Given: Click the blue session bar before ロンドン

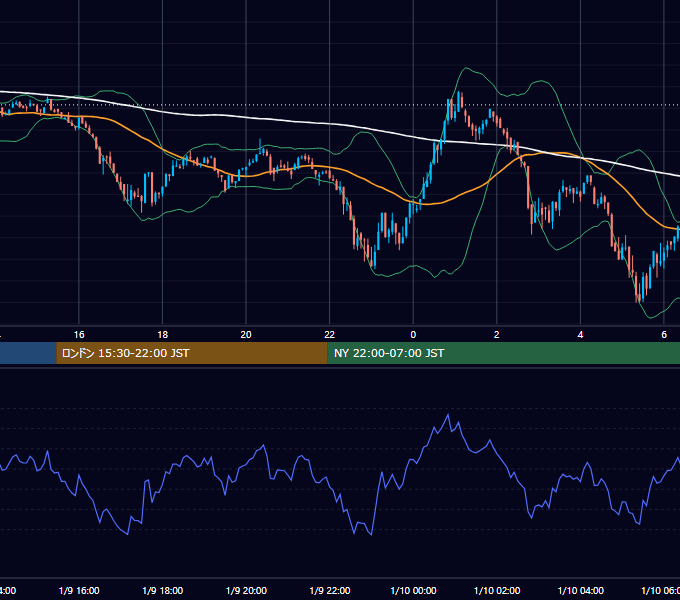Looking at the screenshot, I should click(28, 353).
